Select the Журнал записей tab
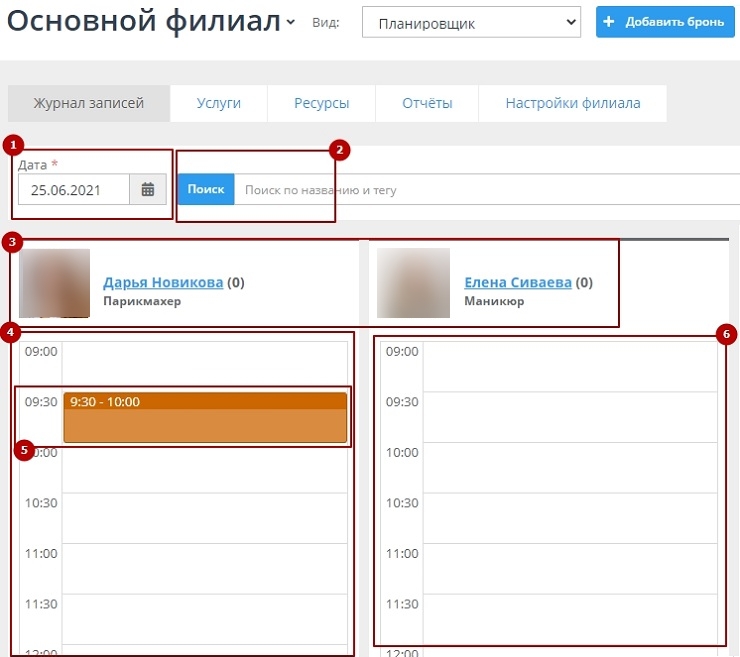This screenshot has height=657, width=740. pyautogui.click(x=89, y=103)
